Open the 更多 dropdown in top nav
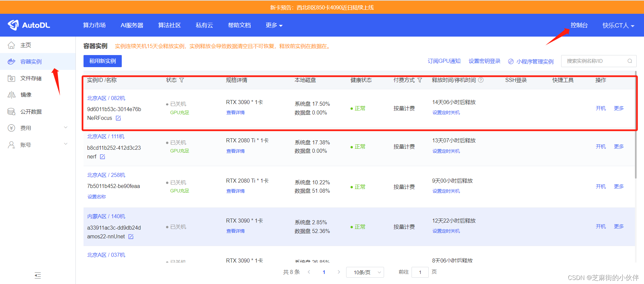The image size is (644, 284). [274, 25]
